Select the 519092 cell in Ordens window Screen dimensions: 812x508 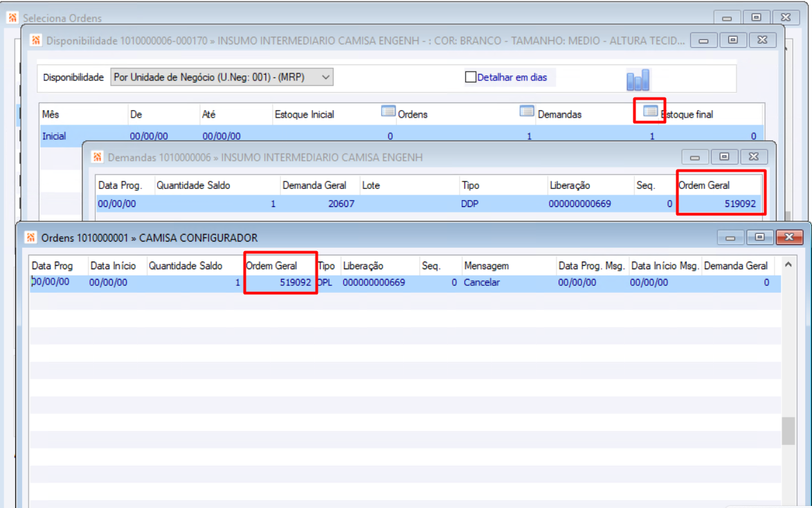point(295,282)
